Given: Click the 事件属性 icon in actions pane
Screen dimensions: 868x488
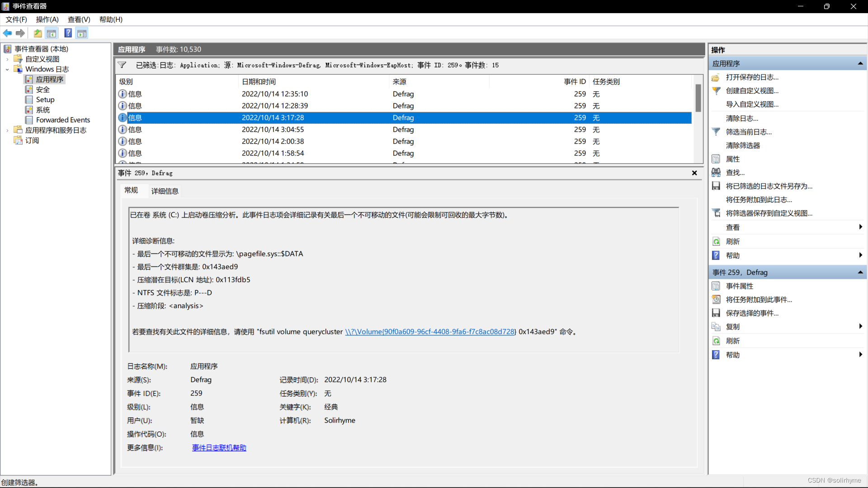Looking at the screenshot, I should [716, 286].
